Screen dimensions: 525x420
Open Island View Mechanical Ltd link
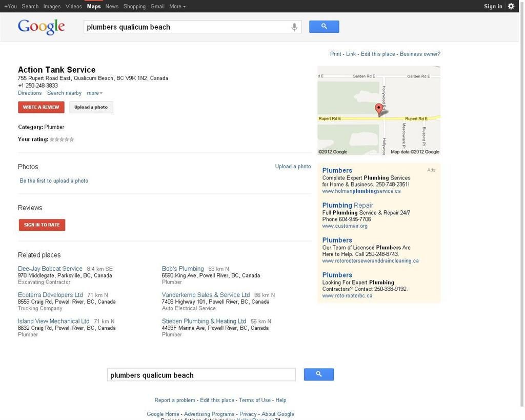pos(53,321)
